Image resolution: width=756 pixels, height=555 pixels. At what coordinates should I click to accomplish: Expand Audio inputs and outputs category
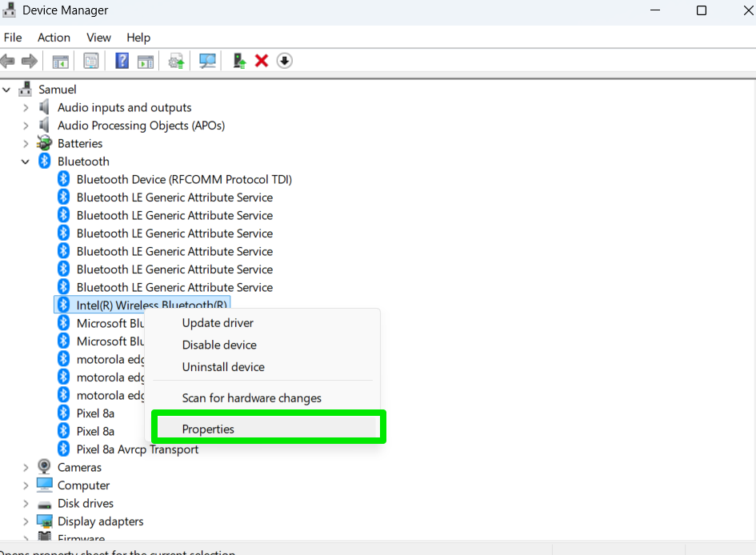point(26,107)
